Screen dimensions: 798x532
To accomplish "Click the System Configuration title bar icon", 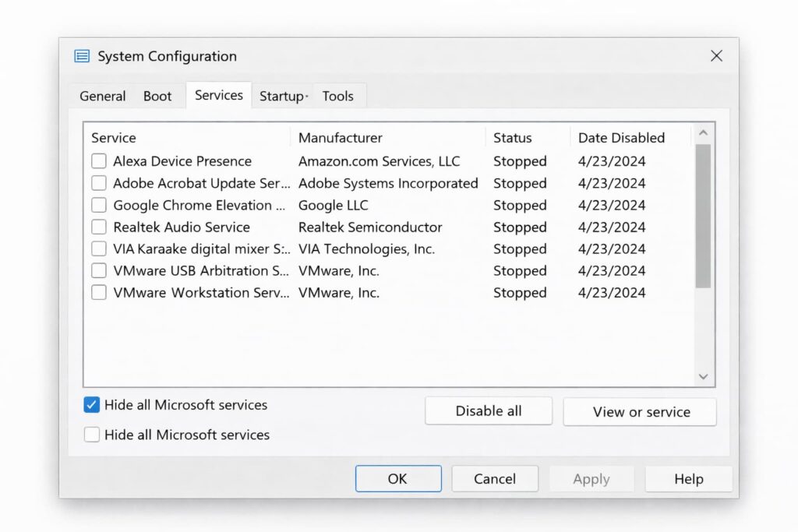I will pos(82,56).
